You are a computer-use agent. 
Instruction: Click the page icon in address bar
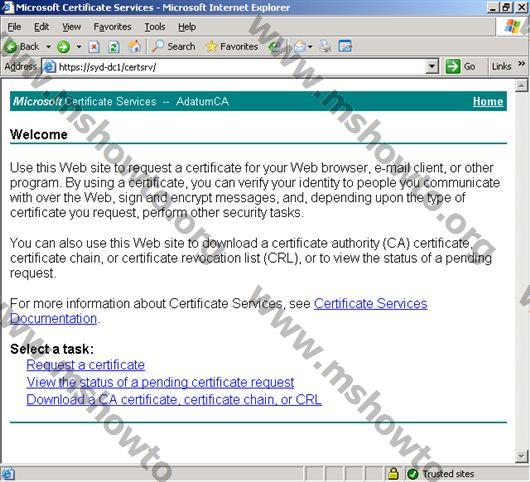tap(49, 67)
